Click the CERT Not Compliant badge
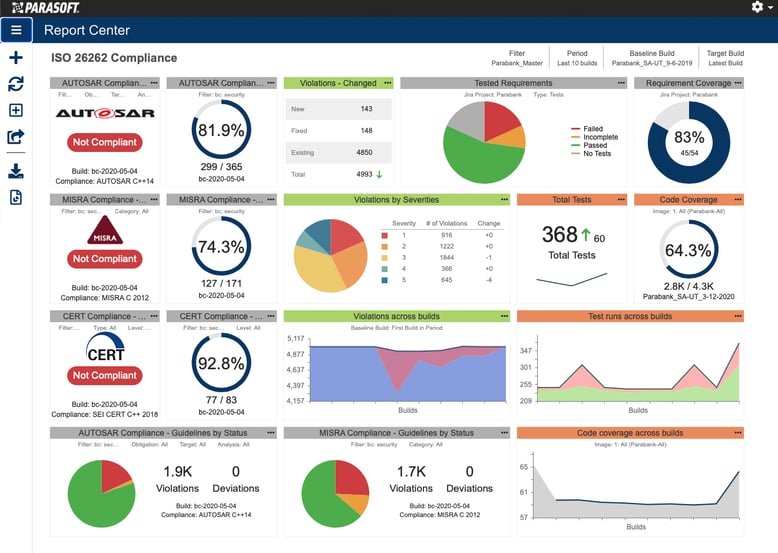Viewport: 778px width, 553px height. [105, 375]
